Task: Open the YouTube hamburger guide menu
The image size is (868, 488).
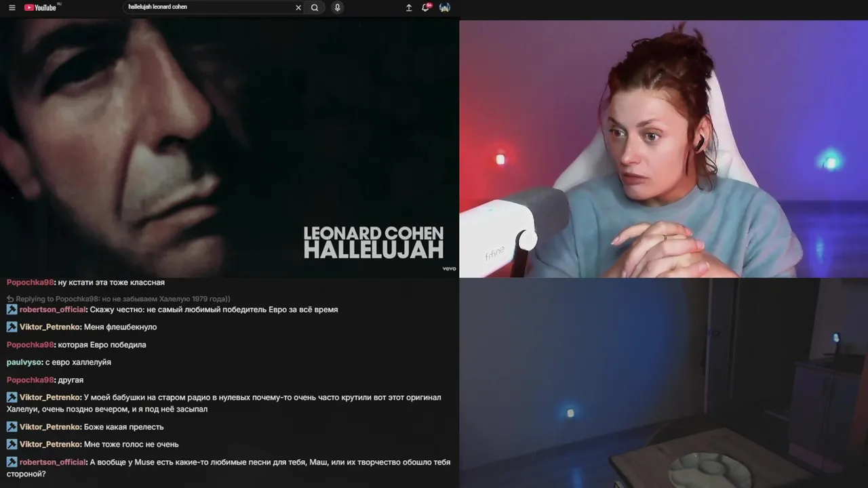Action: point(12,7)
